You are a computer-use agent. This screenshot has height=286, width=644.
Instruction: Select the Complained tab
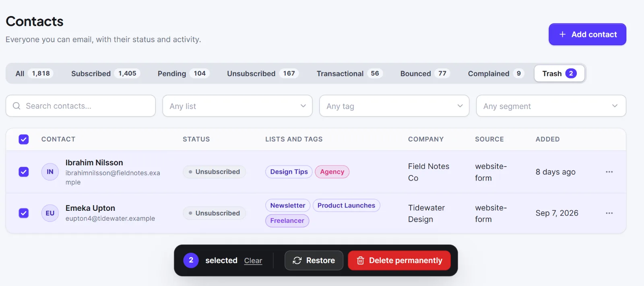click(x=495, y=74)
